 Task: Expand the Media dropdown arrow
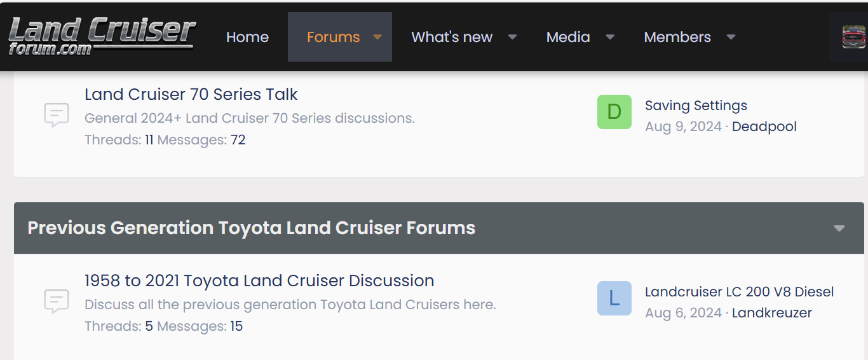tap(610, 37)
